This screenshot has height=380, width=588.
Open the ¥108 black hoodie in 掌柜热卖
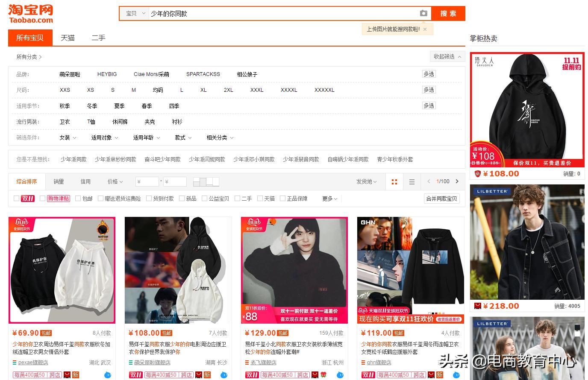pos(527,109)
